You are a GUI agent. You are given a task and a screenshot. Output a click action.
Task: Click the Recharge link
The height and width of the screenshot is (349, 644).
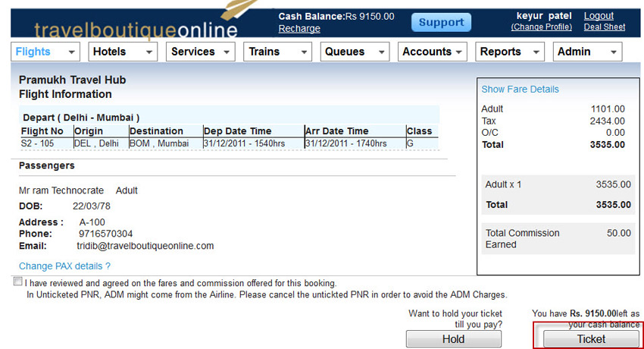click(x=299, y=29)
